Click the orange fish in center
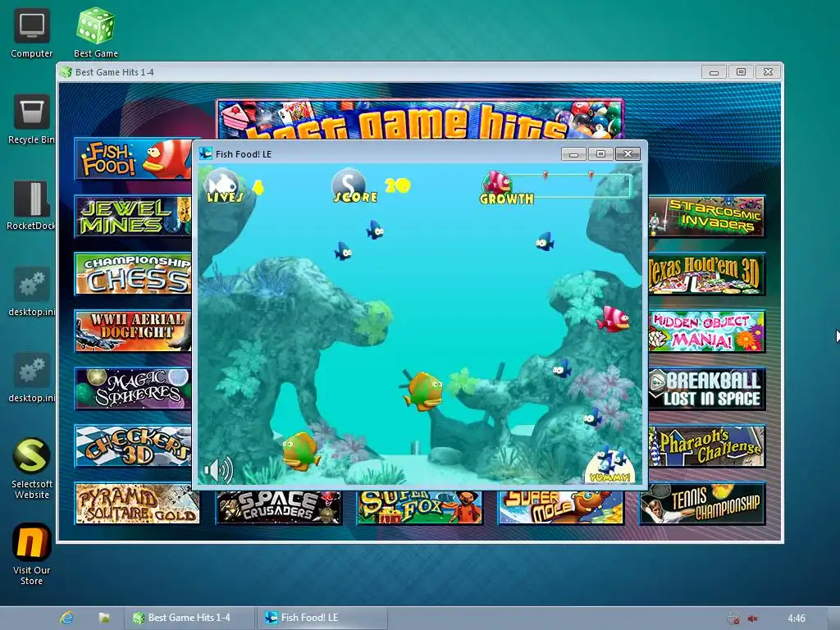 pos(423,390)
